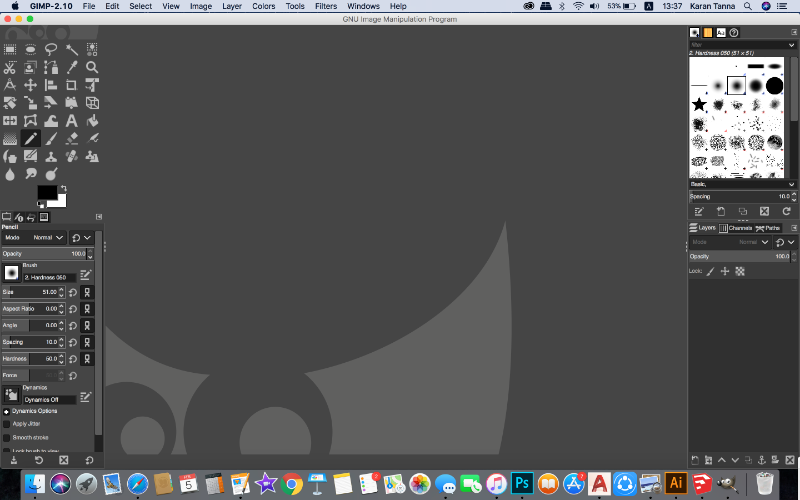The width and height of the screenshot is (800, 500).
Task: Select the Fuzzy Select magic wand tool
Action: (x=72, y=49)
